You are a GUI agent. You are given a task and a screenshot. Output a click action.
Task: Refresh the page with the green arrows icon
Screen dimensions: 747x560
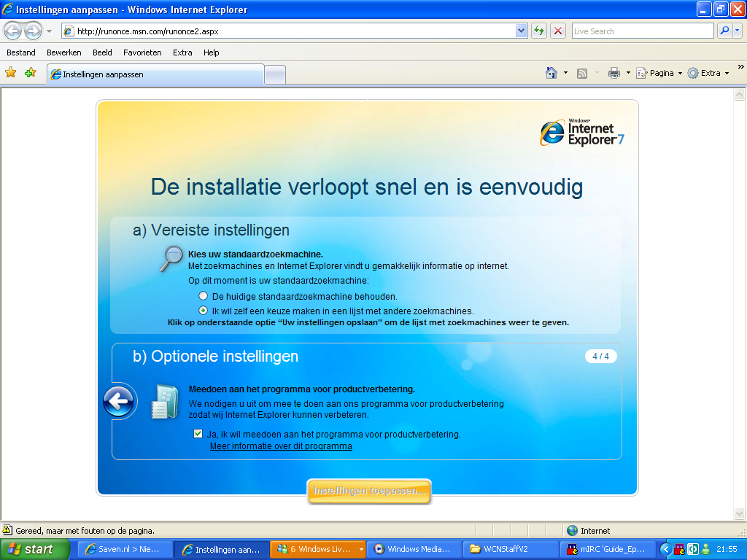point(539,31)
